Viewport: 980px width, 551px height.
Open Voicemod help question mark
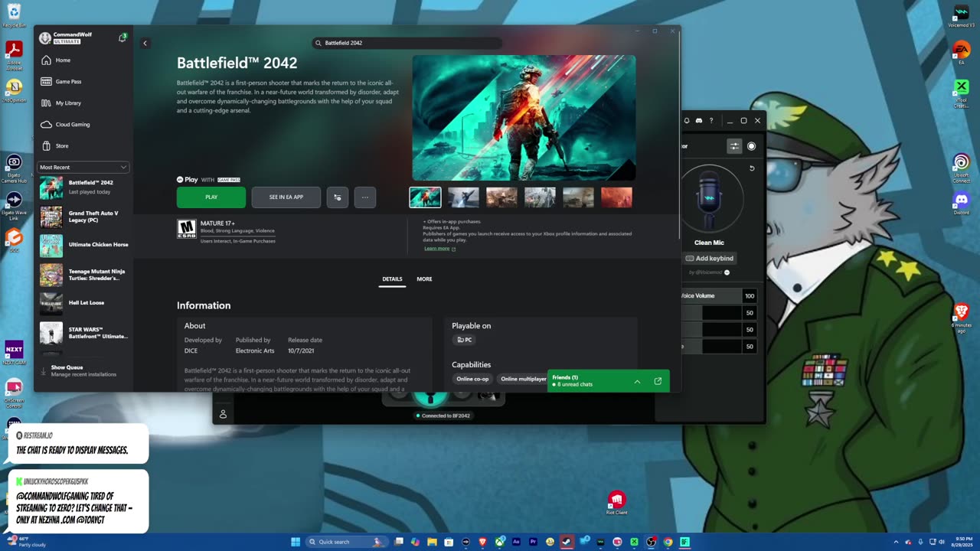tap(711, 120)
